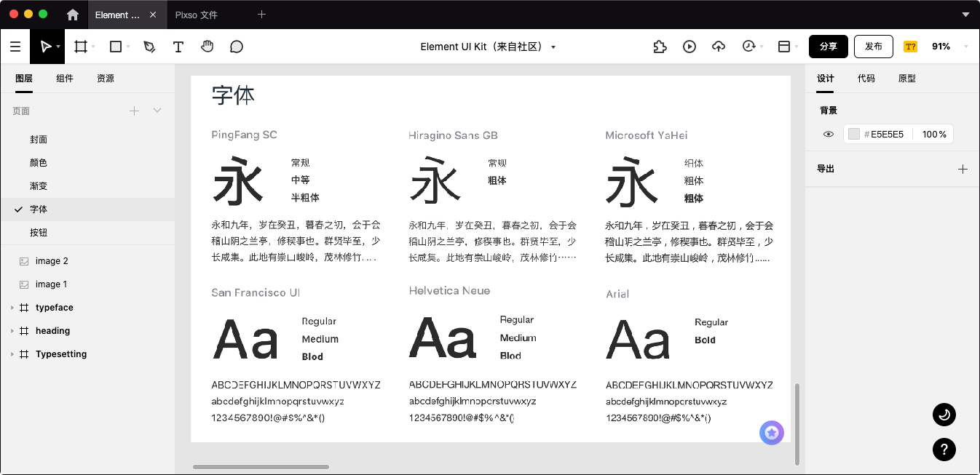This screenshot has height=475, width=980.
Task: Click the 91% zoom value
Action: tap(941, 47)
